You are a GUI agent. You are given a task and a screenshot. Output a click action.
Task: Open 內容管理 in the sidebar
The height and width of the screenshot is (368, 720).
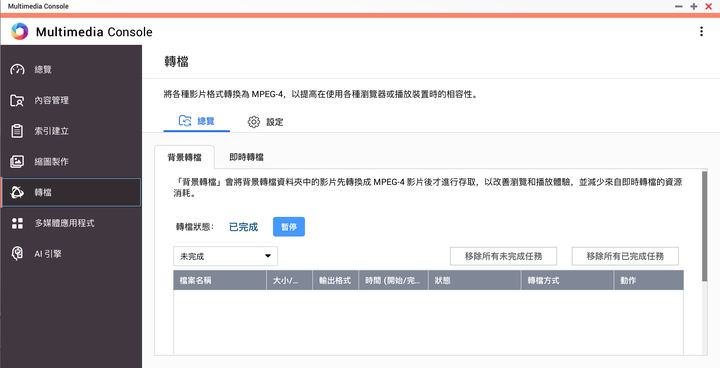tap(71, 100)
